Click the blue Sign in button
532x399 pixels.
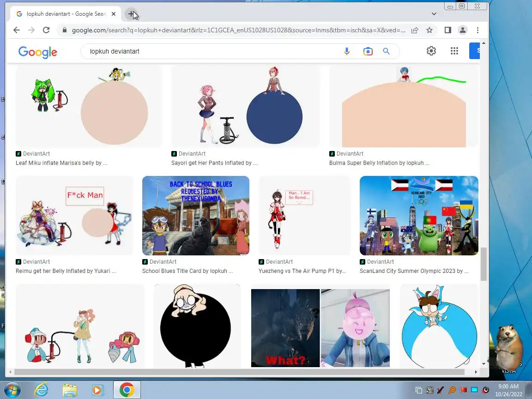(x=475, y=51)
